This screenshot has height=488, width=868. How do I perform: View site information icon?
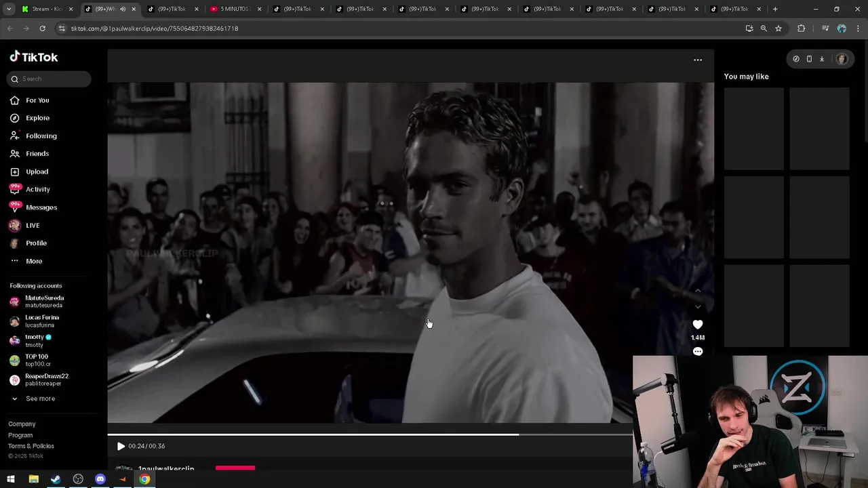[x=62, y=28]
